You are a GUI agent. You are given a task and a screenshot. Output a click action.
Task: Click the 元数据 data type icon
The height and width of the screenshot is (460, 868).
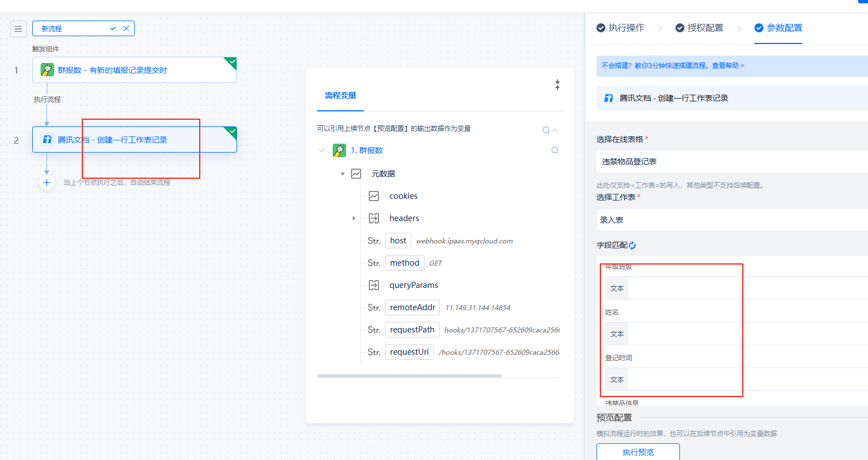coord(356,174)
